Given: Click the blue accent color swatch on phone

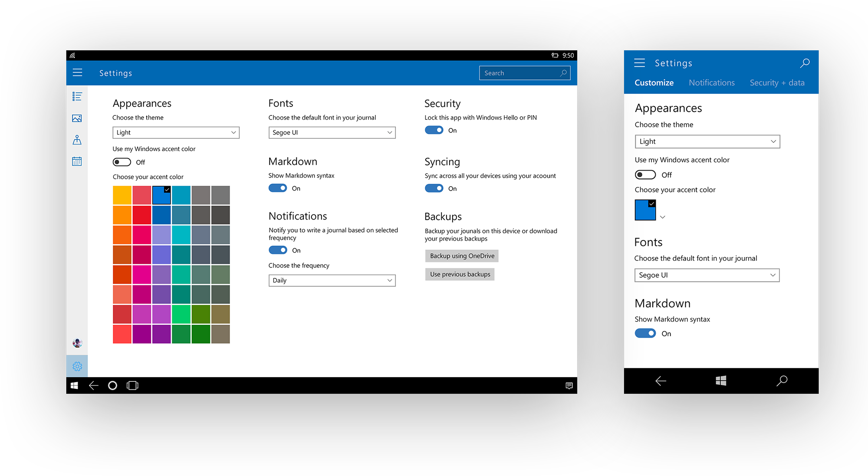Looking at the screenshot, I should (645, 210).
